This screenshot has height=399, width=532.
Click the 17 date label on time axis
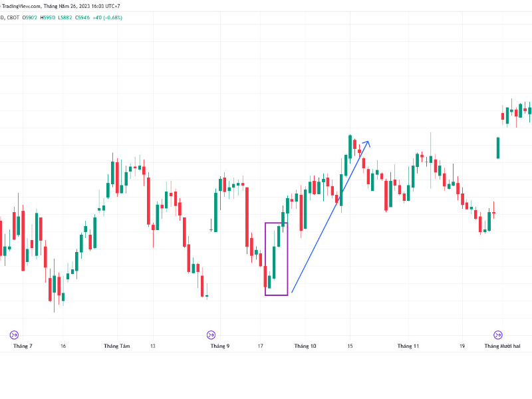coord(261,346)
